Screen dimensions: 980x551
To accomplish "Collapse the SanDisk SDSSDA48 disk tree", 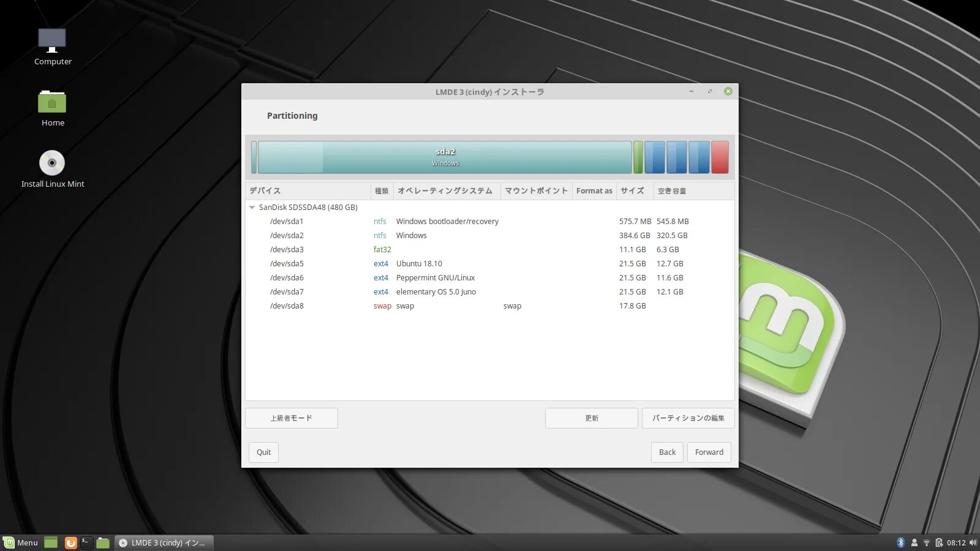I will click(252, 208).
